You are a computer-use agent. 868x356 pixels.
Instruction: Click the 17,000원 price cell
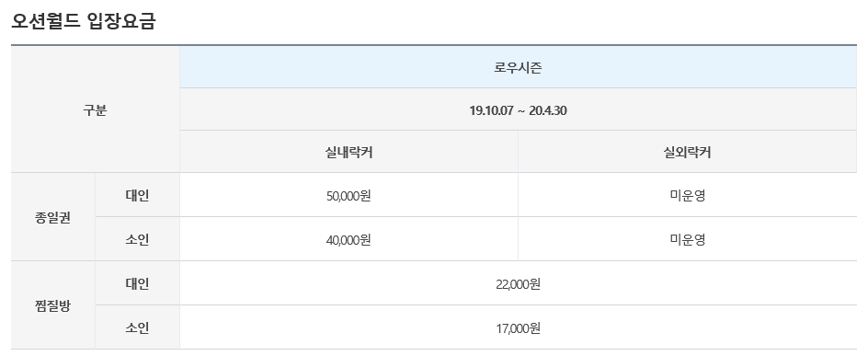click(x=518, y=327)
